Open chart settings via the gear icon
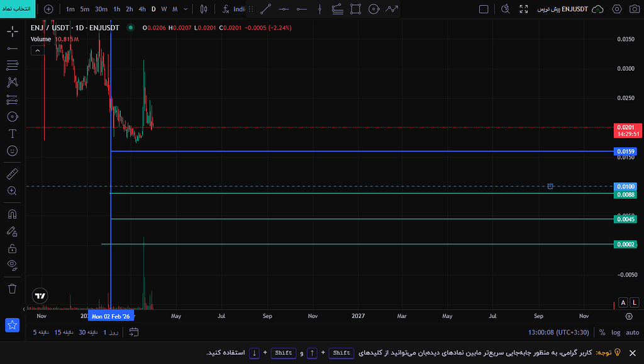Image resolution: width=644 pixels, height=364 pixels. [x=617, y=10]
